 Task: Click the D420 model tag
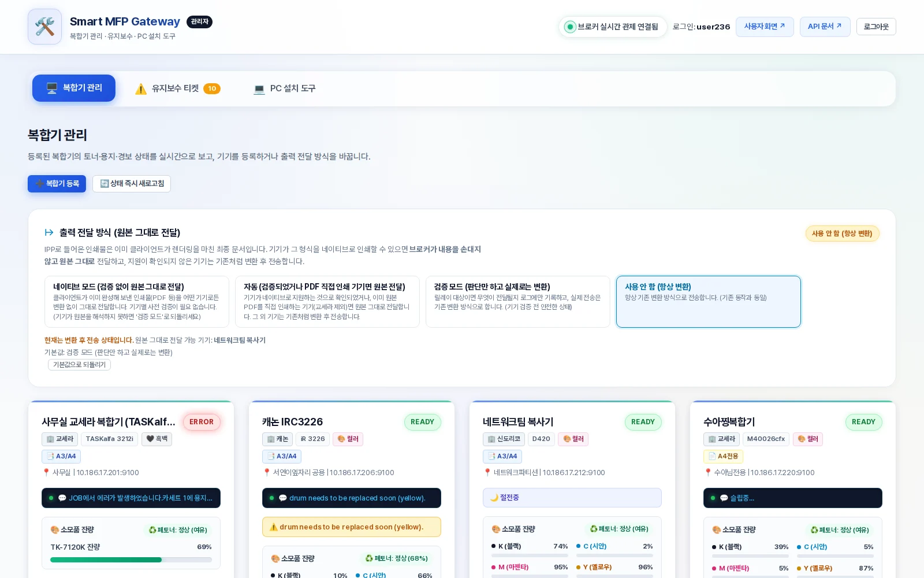(541, 439)
